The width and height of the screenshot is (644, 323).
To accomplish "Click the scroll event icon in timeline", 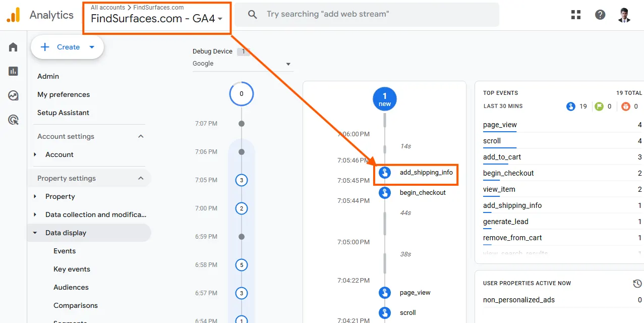I will [385, 312].
